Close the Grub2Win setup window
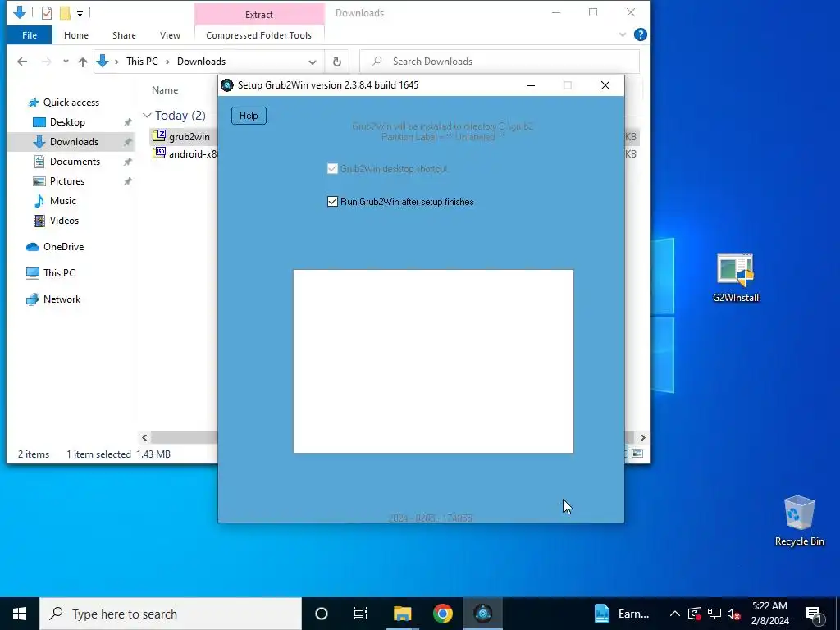Screen dimensions: 840x630 (x=605, y=85)
